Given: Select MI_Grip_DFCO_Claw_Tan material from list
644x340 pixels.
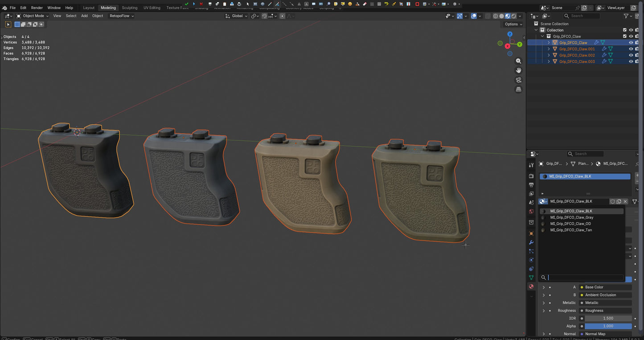Looking at the screenshot, I should pyautogui.click(x=582, y=230).
